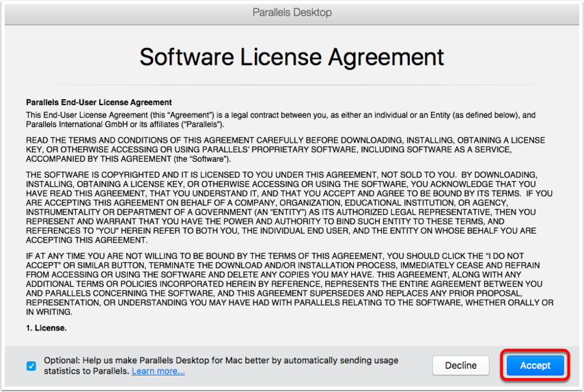Open the Learn more... link
The width and height of the screenshot is (584, 392).
158,371
